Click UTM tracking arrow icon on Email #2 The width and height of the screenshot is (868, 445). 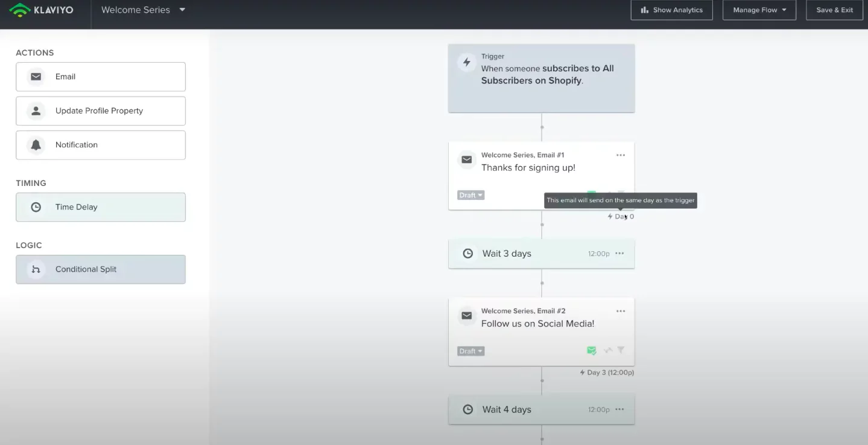point(608,350)
